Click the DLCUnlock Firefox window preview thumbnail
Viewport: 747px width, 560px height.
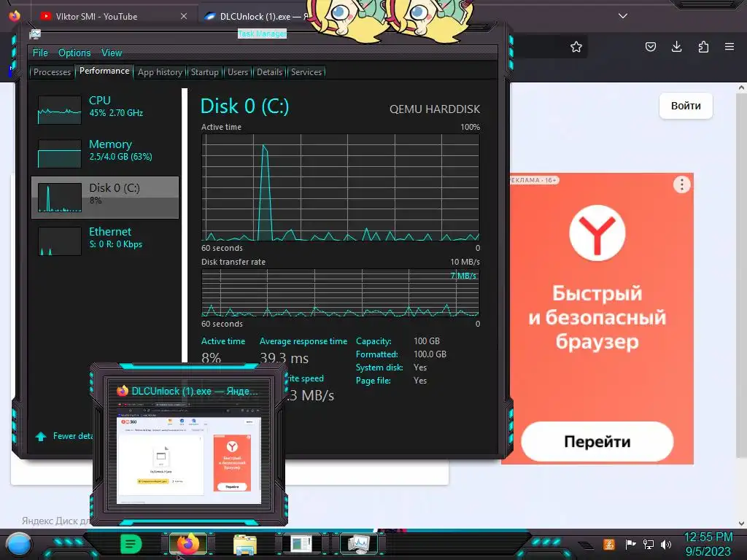coord(189,455)
